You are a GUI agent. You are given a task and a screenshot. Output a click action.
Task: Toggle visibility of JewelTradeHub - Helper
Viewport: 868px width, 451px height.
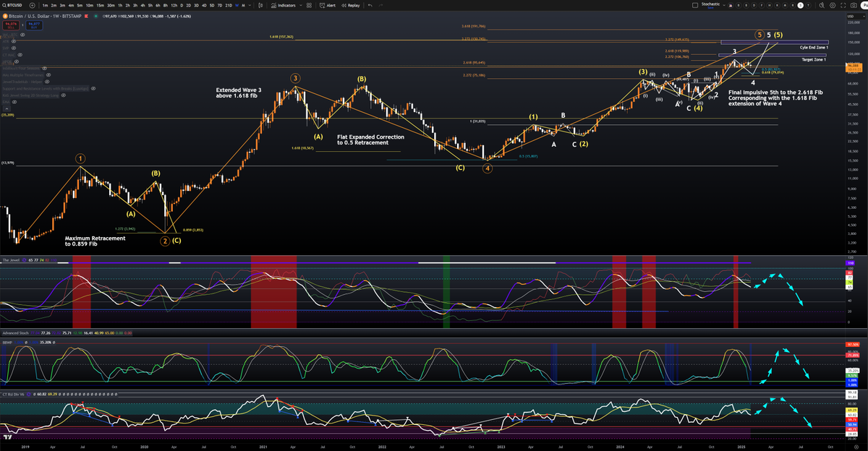pyautogui.click(x=47, y=82)
